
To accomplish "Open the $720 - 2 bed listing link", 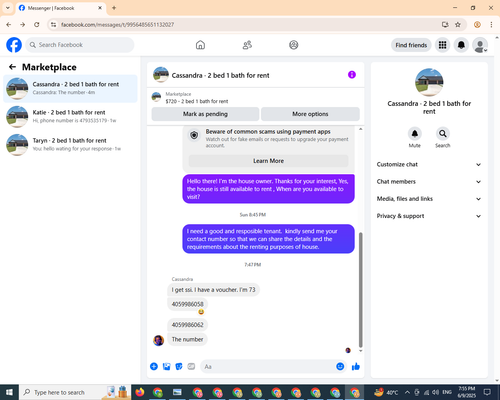I will pyautogui.click(x=197, y=101).
